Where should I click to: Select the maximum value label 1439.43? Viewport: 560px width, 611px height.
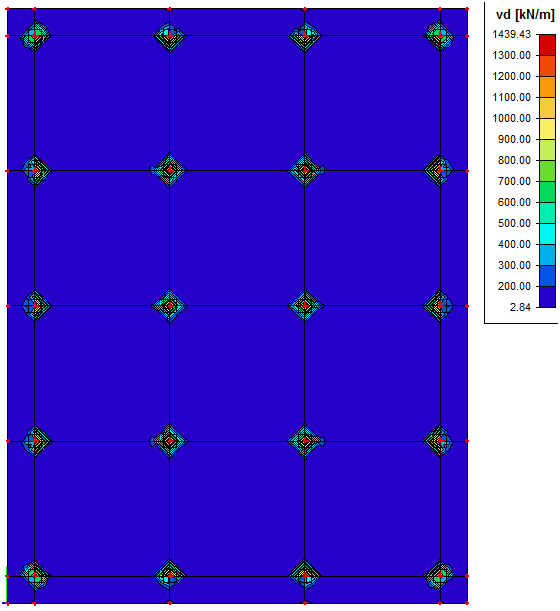pyautogui.click(x=511, y=34)
